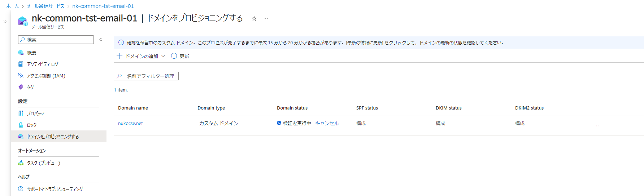Click the 概要 overview icon
This screenshot has height=196, width=644.
[21, 53]
